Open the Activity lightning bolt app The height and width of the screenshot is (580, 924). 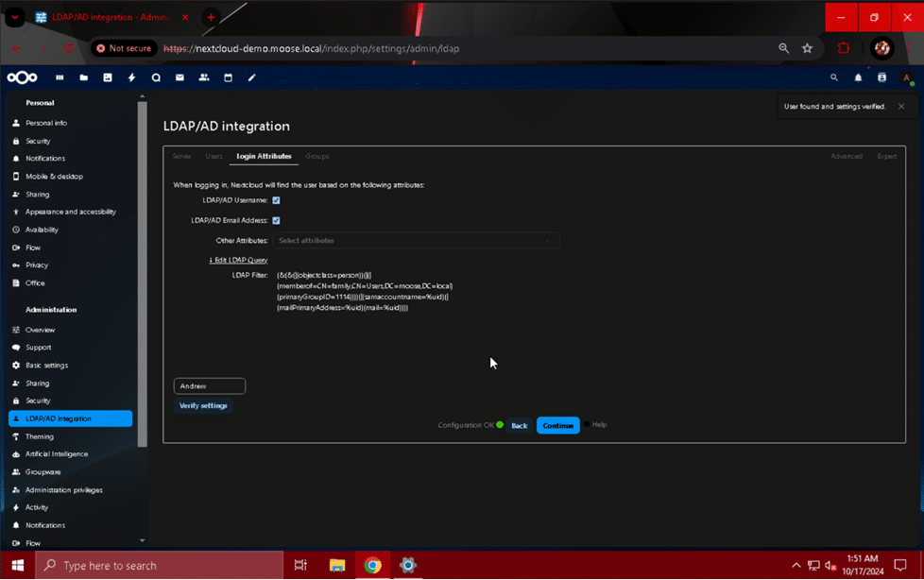(x=131, y=77)
